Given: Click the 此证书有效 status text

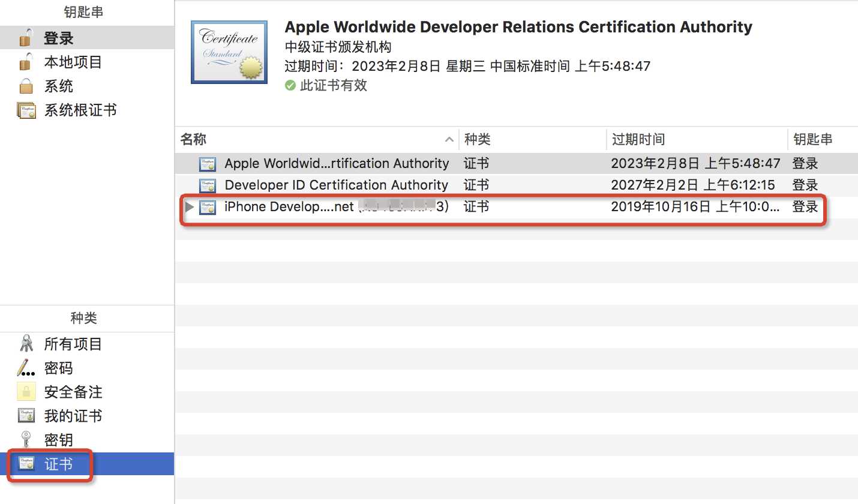Looking at the screenshot, I should (x=334, y=85).
